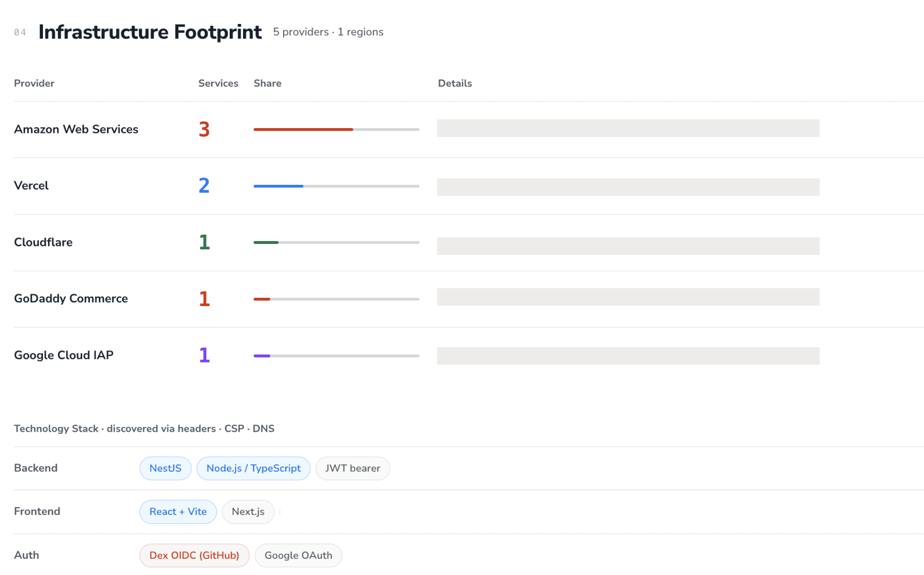Image resolution: width=924 pixels, height=575 pixels.
Task: Click the Provider column header
Action: point(34,84)
